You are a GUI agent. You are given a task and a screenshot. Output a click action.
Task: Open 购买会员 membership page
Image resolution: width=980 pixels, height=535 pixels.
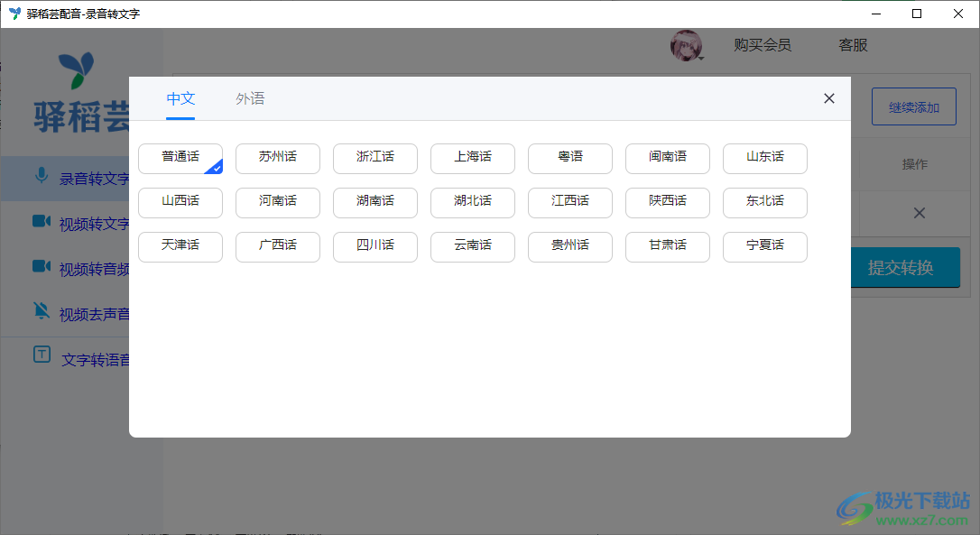[x=763, y=44]
